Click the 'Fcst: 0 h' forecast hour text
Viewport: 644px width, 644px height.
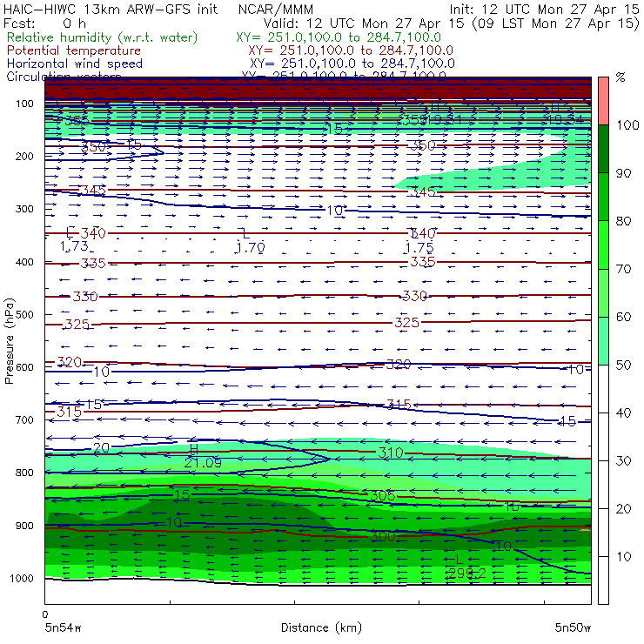pos(44,23)
